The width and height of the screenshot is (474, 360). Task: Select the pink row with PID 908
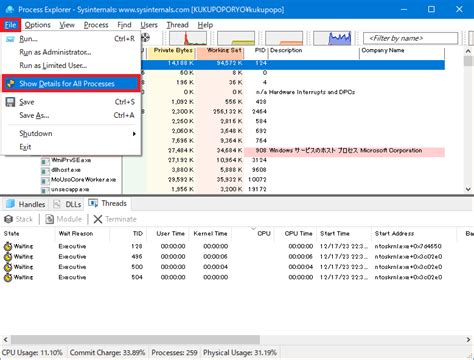[344, 150]
